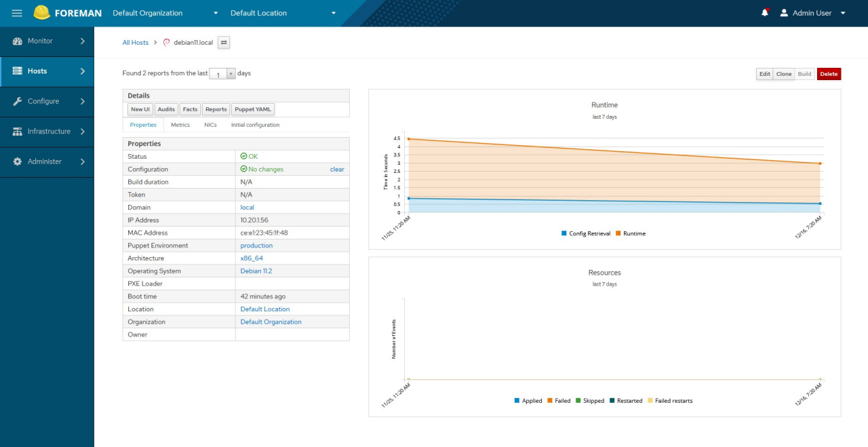Open the Default Organization dropdown
This screenshot has height=447, width=868.
(165, 13)
